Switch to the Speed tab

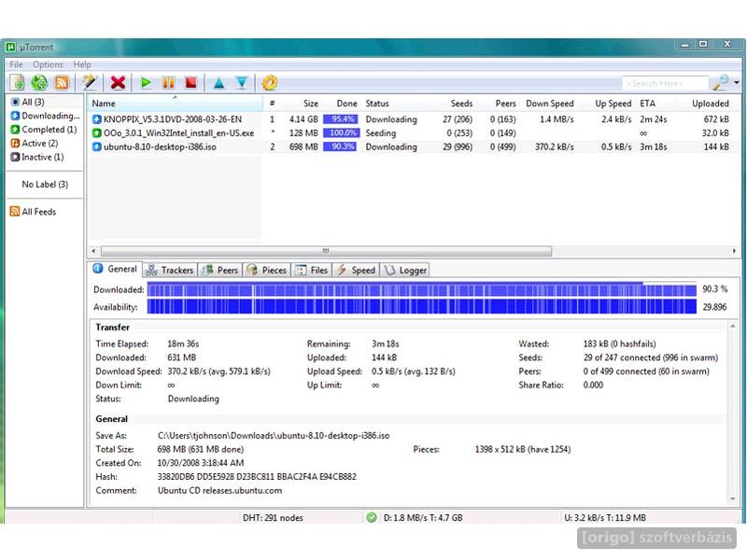tap(356, 271)
